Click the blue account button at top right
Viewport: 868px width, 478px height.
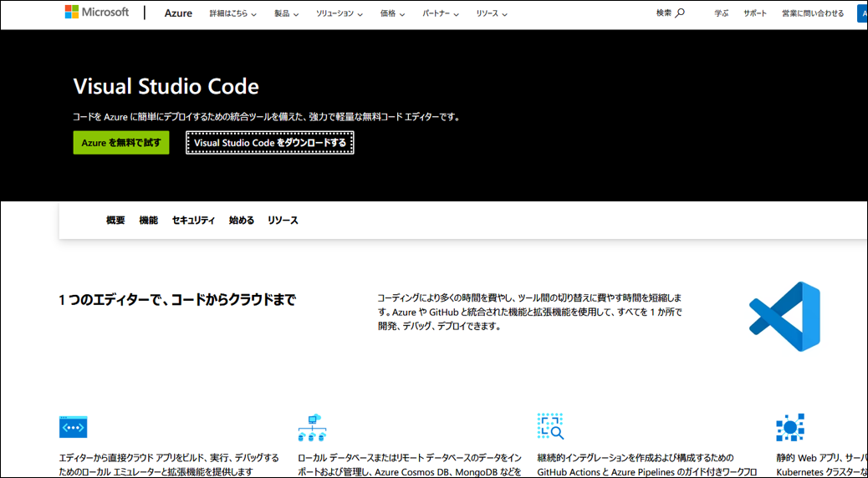[862, 13]
